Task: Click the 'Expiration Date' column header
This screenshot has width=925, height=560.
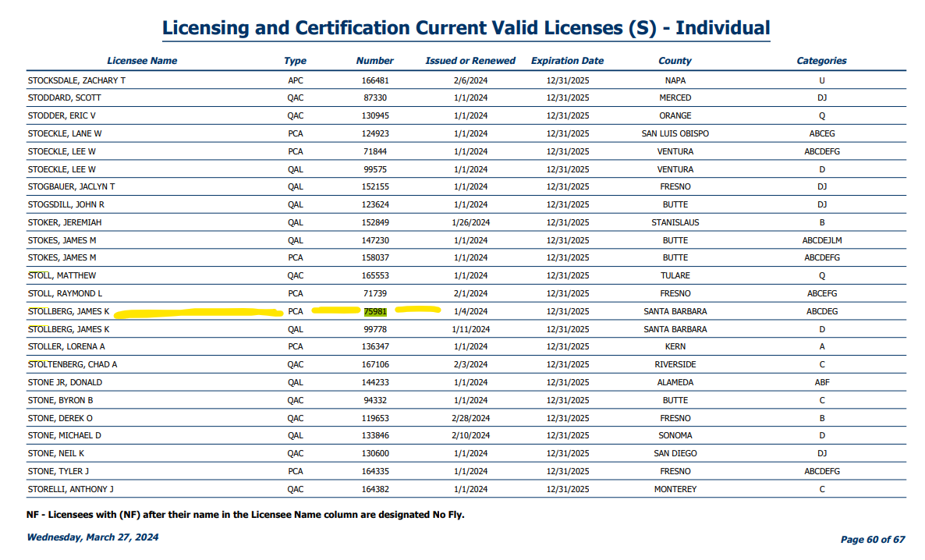Action: [x=567, y=61]
